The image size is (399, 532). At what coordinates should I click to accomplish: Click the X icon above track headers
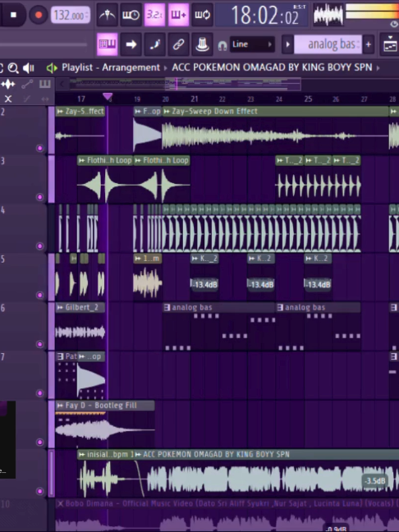(8, 99)
